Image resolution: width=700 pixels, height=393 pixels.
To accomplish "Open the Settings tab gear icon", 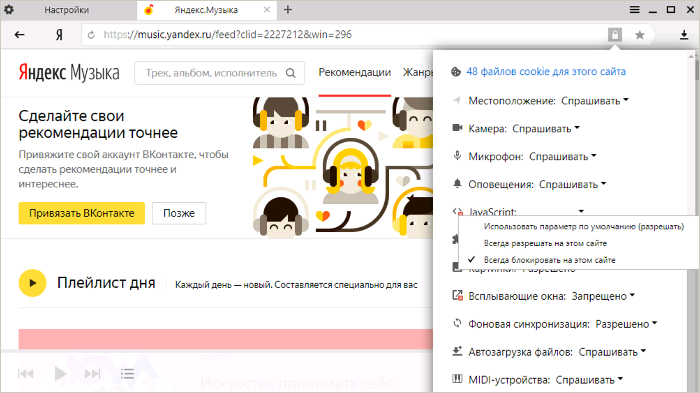I will point(8,9).
